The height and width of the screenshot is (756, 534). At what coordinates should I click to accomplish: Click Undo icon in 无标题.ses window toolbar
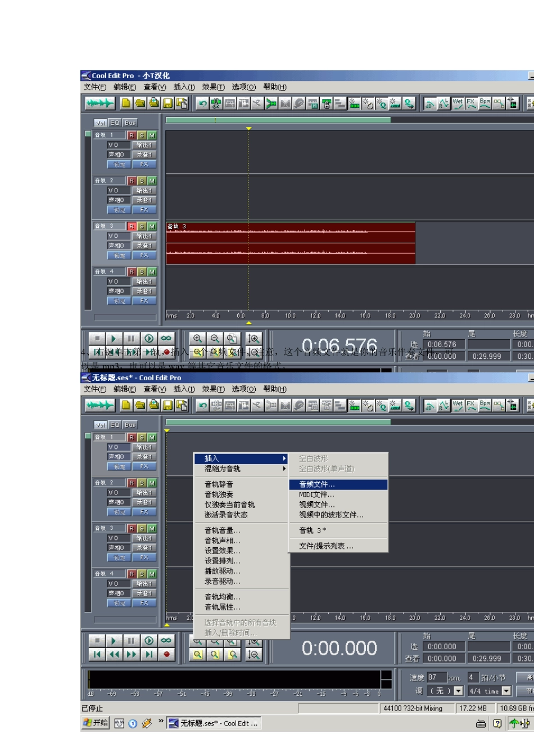(x=203, y=405)
